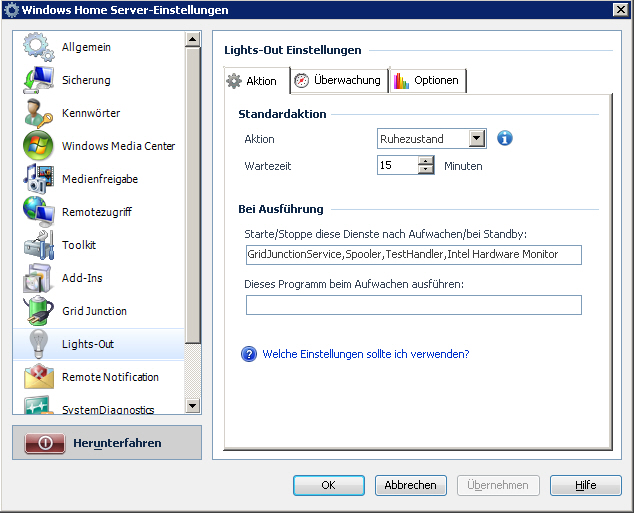
Task: Open SystemDiagnostics settings entry
Action: click(99, 405)
